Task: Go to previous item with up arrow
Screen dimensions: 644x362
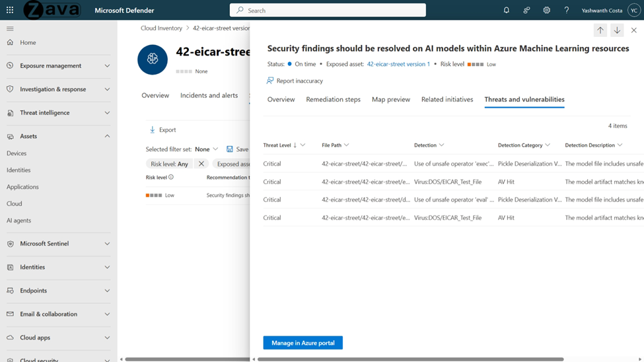Action: tap(600, 30)
